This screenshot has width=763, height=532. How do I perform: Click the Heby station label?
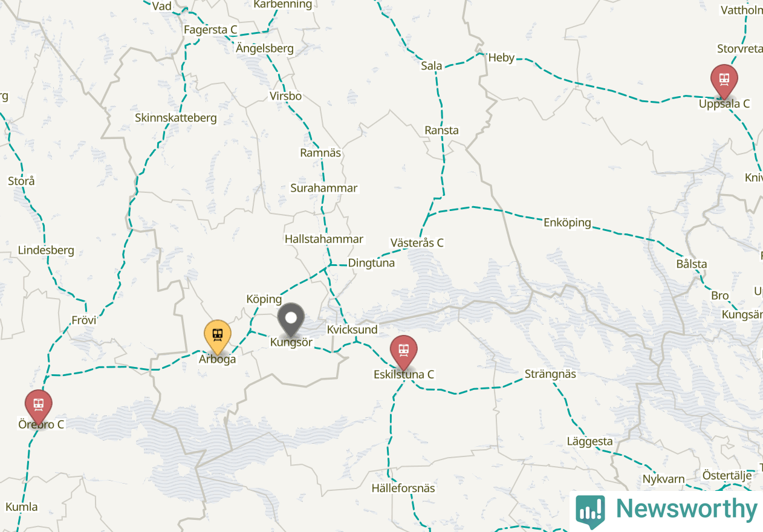pyautogui.click(x=501, y=57)
